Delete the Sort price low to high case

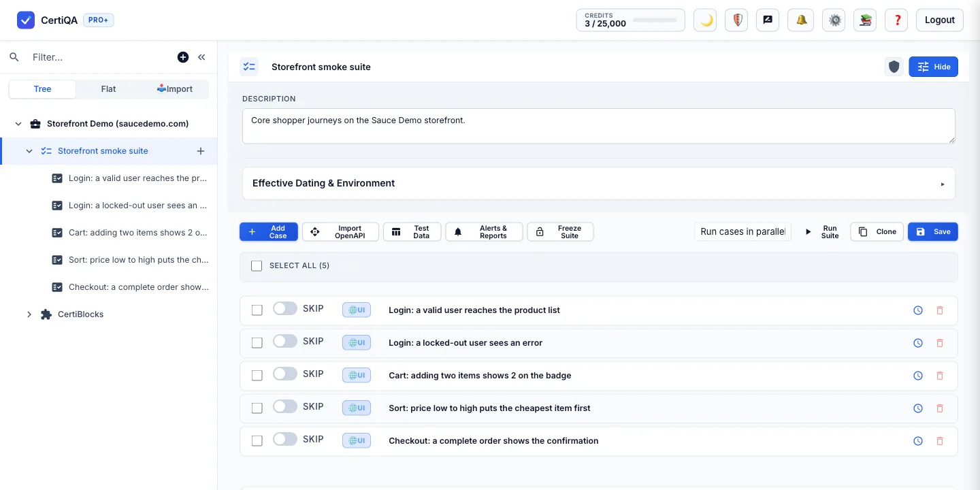click(940, 408)
